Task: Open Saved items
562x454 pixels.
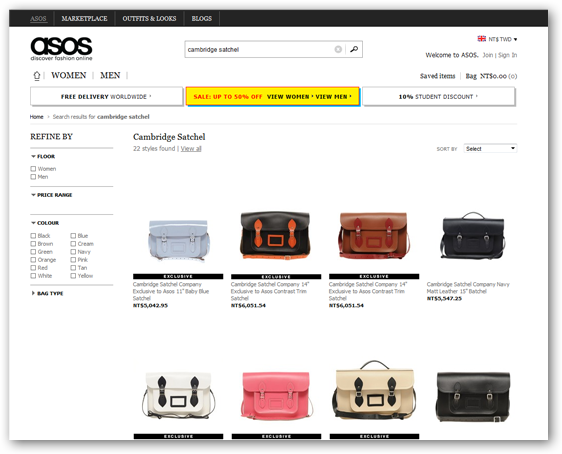Action: 438,76
